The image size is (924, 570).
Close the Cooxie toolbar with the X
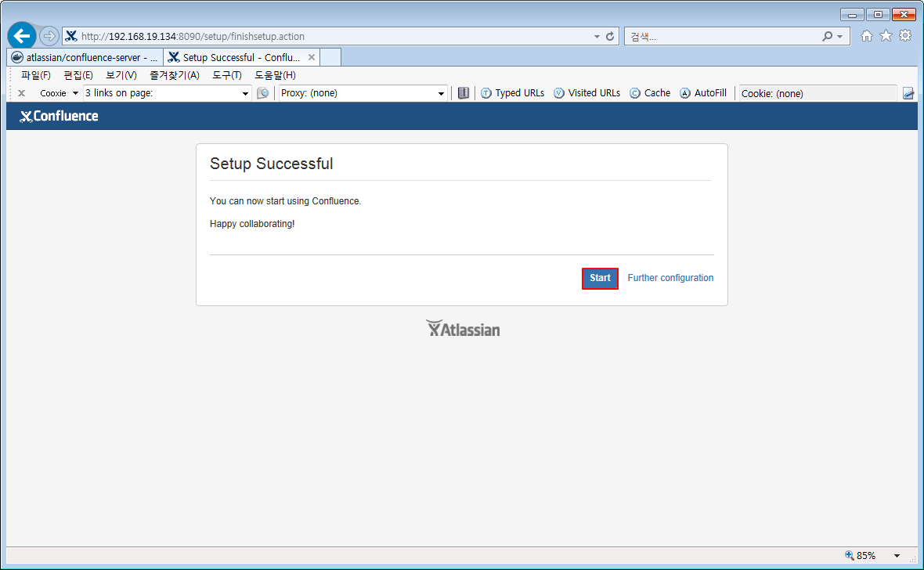point(21,93)
